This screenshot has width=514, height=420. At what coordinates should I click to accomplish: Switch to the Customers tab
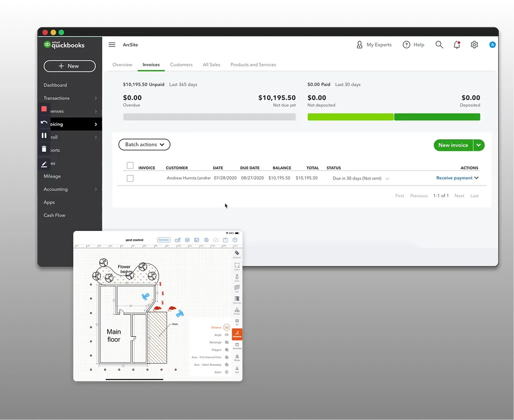pyautogui.click(x=181, y=64)
